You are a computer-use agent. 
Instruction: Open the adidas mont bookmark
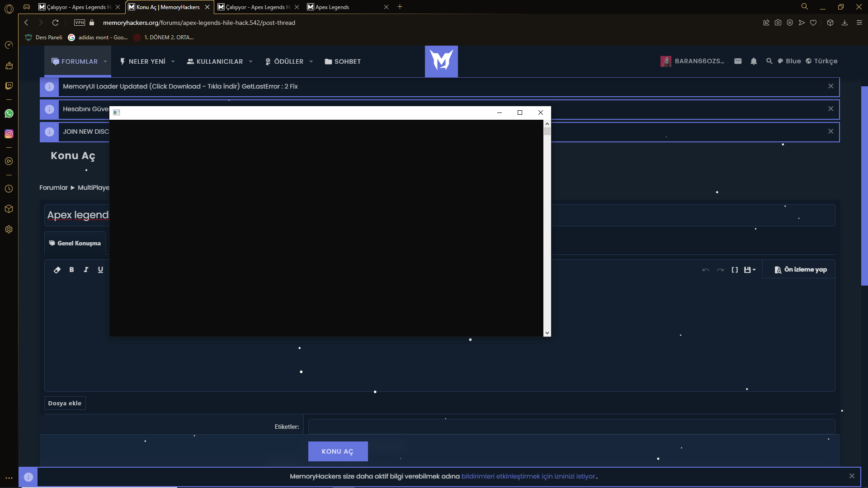[x=98, y=38]
